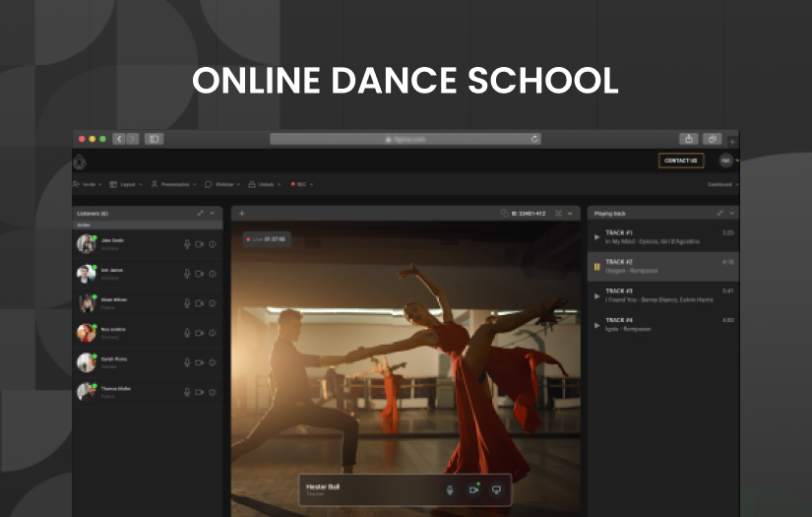
Task: Open the REC recording menu
Action: pos(301,184)
